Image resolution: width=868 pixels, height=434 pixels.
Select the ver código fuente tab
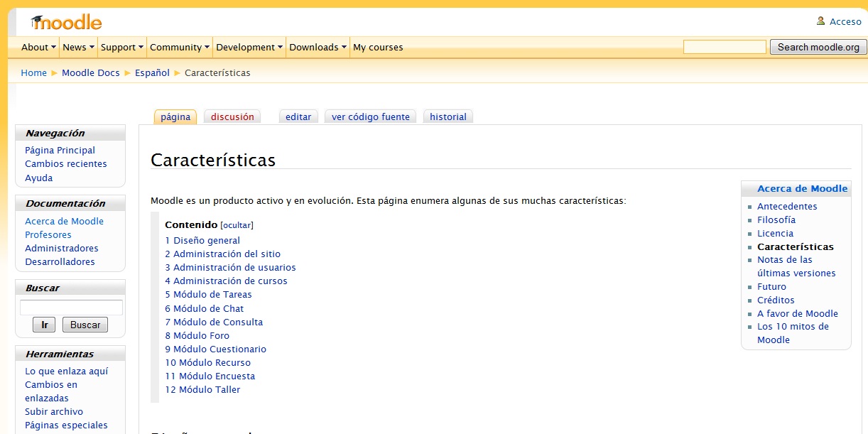click(370, 117)
